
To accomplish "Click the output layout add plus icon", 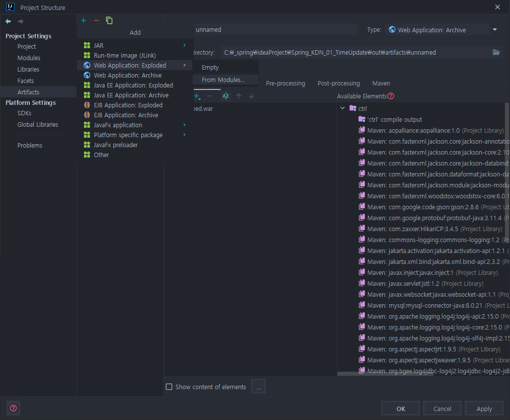I will (x=197, y=96).
